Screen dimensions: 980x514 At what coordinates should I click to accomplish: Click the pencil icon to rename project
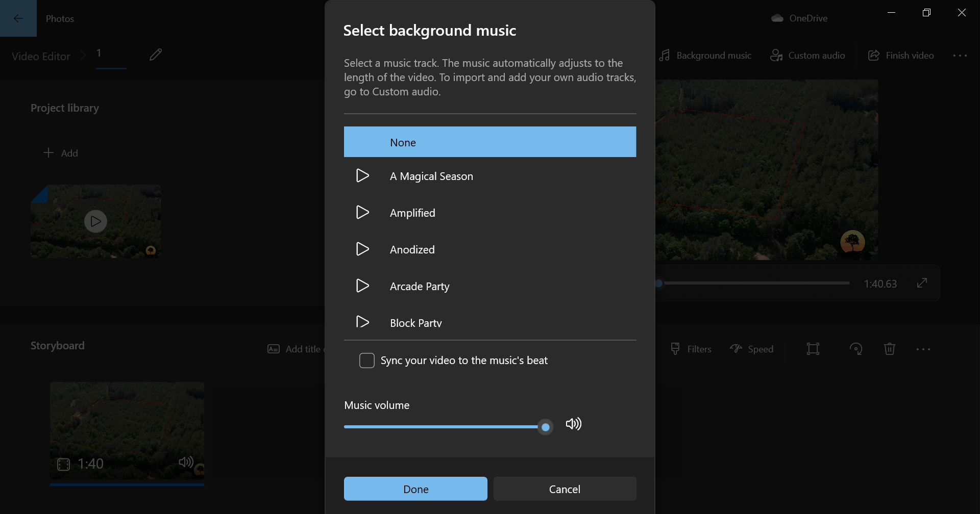[156, 55]
